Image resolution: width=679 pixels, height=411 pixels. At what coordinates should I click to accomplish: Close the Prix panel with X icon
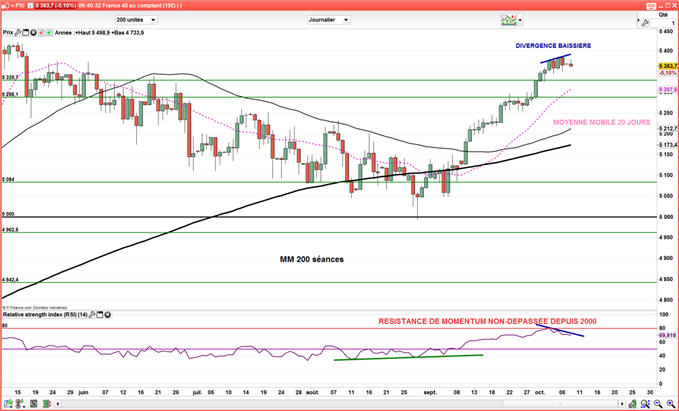point(33,32)
